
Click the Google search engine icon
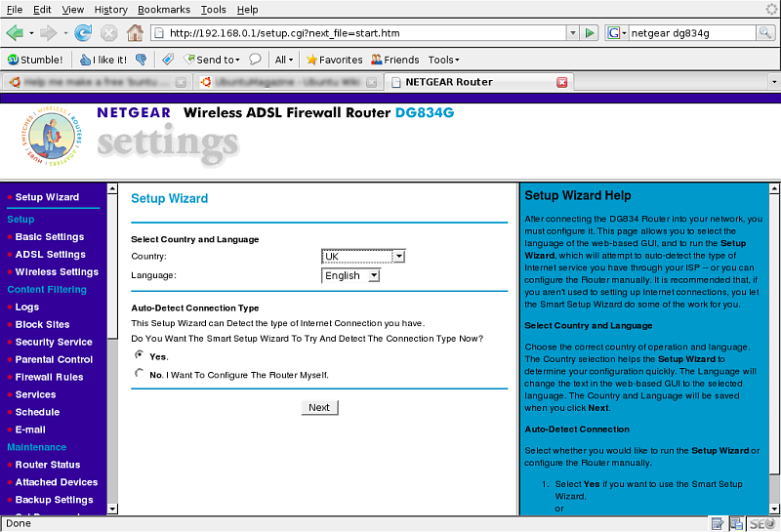click(613, 33)
